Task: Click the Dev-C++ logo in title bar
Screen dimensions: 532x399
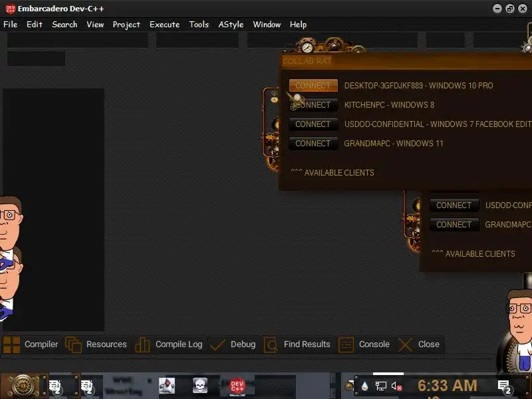Action: pyautogui.click(x=11, y=9)
